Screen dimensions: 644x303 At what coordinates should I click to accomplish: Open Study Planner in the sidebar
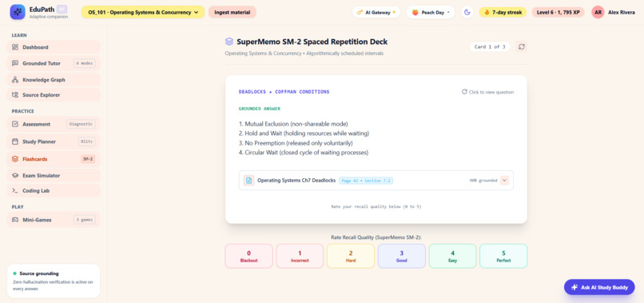[x=54, y=142]
